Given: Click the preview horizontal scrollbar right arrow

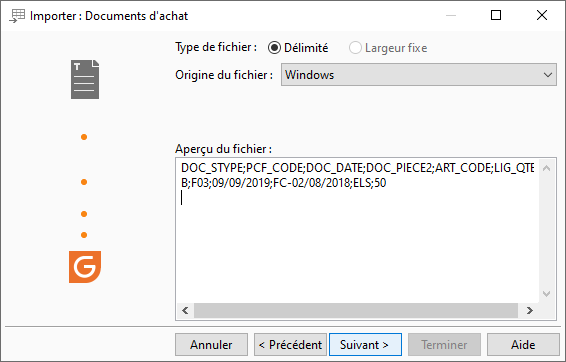Looking at the screenshot, I should click(x=530, y=310).
